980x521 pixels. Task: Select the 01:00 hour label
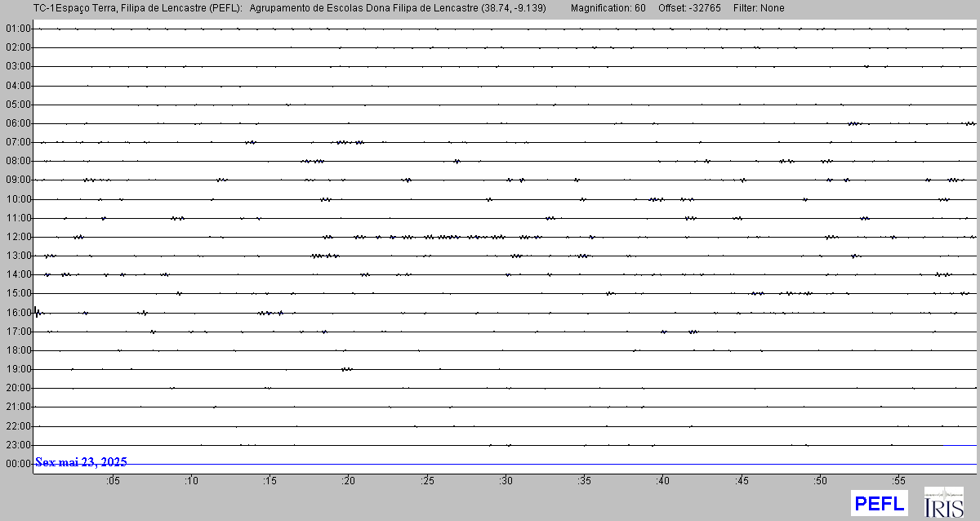(x=18, y=29)
